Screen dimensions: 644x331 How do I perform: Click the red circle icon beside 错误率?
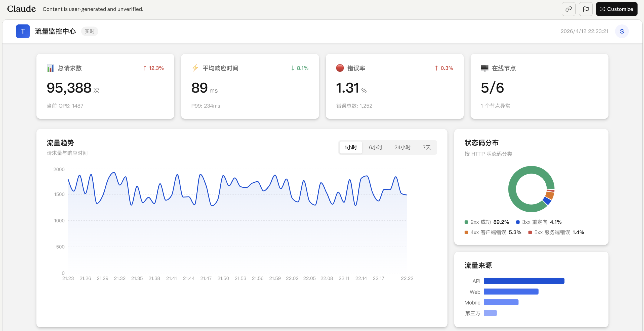tap(340, 68)
